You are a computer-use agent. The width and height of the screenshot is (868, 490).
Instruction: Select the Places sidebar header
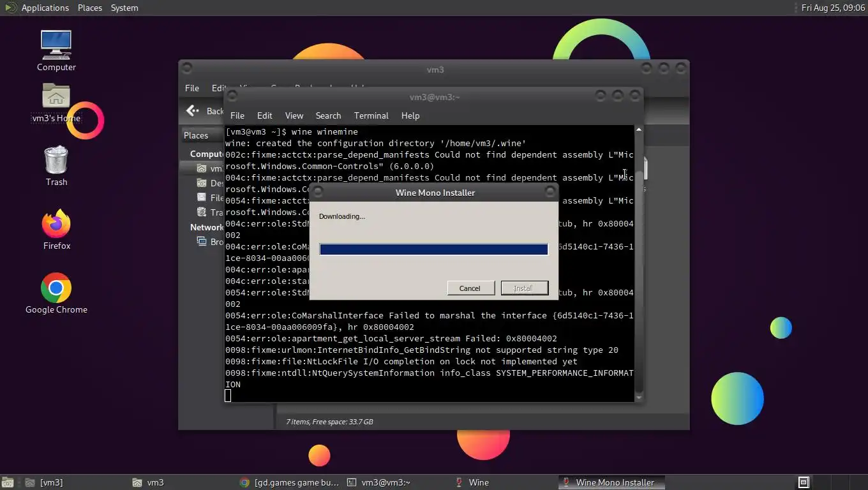[196, 135]
